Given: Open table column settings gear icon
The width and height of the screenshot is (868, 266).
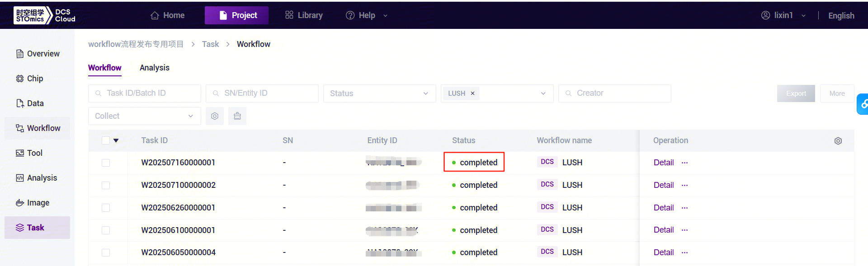Looking at the screenshot, I should (838, 141).
